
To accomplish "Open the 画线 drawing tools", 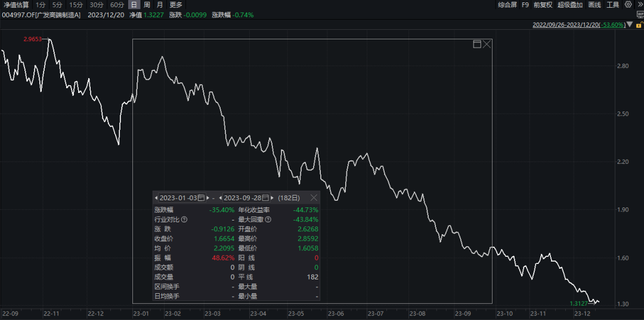I will [595, 5].
